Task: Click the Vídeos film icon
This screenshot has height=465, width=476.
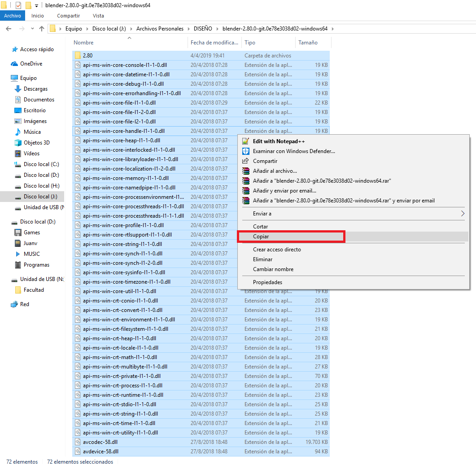Action: click(x=18, y=154)
